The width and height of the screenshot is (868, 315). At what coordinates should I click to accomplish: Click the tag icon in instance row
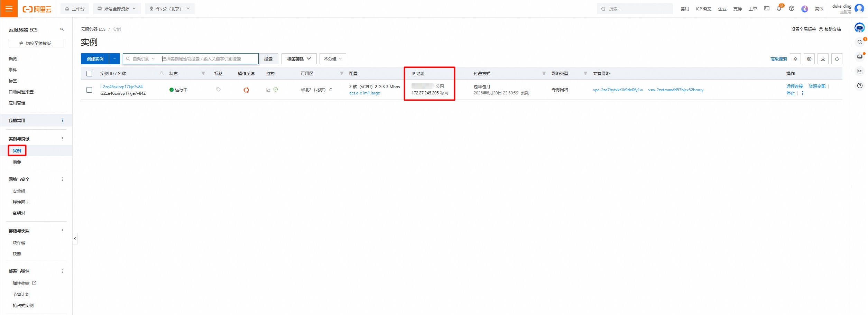[218, 90]
